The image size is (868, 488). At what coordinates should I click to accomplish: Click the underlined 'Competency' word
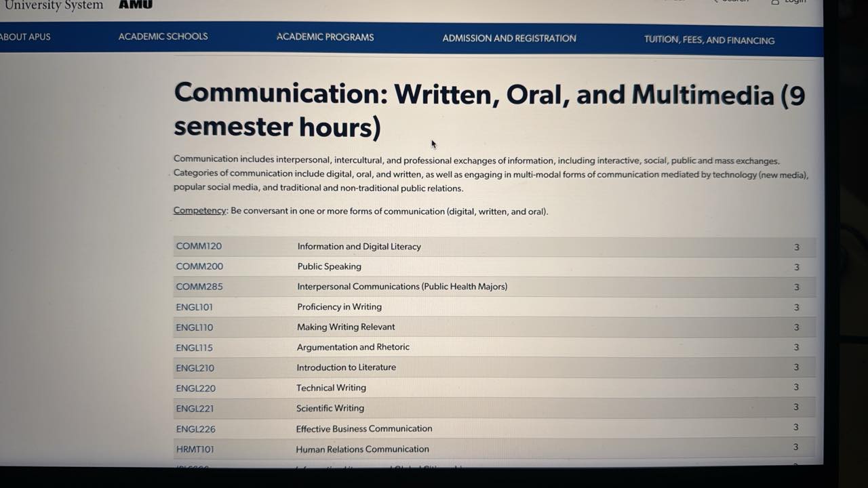coord(199,211)
